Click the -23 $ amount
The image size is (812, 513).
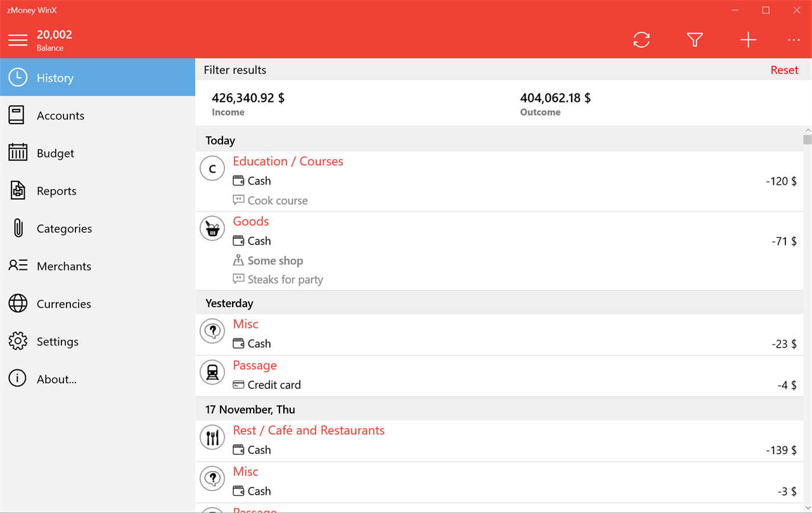tap(784, 344)
